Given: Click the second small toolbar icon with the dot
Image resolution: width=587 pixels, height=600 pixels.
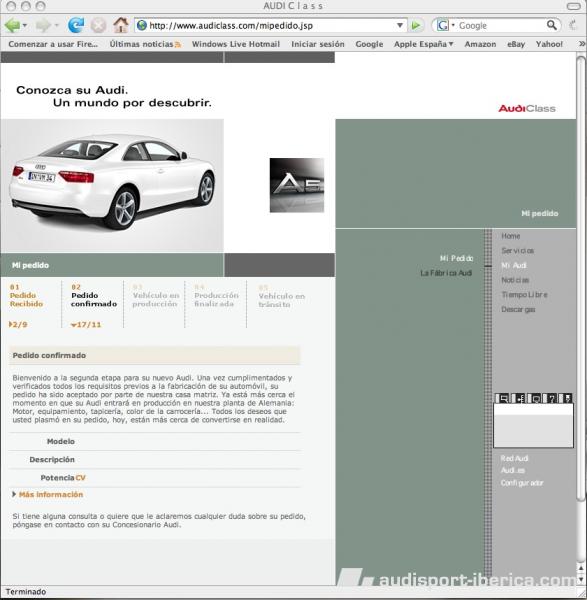Looking at the screenshot, I should (520, 398).
